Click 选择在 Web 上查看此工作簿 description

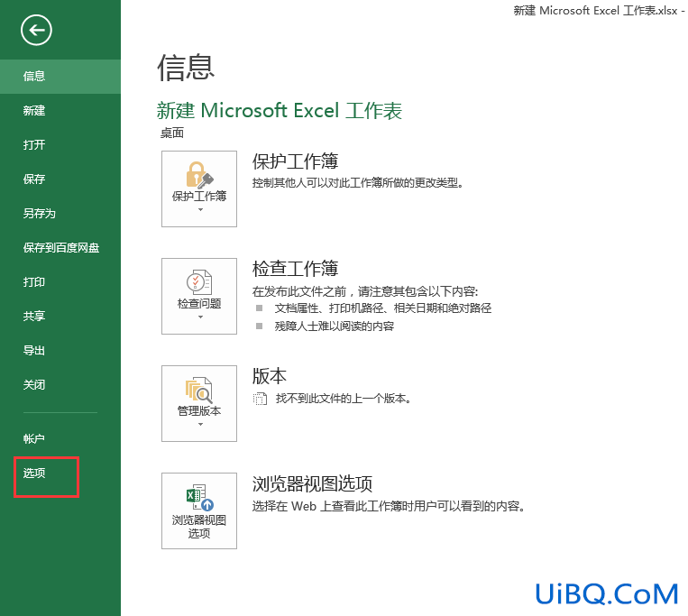(x=389, y=506)
